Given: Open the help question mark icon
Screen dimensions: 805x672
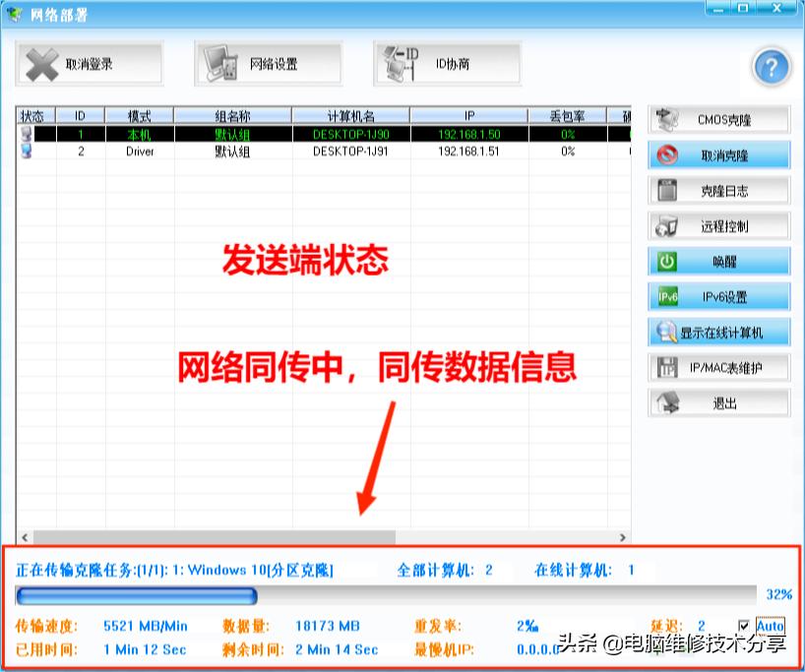Looking at the screenshot, I should coord(772,67).
